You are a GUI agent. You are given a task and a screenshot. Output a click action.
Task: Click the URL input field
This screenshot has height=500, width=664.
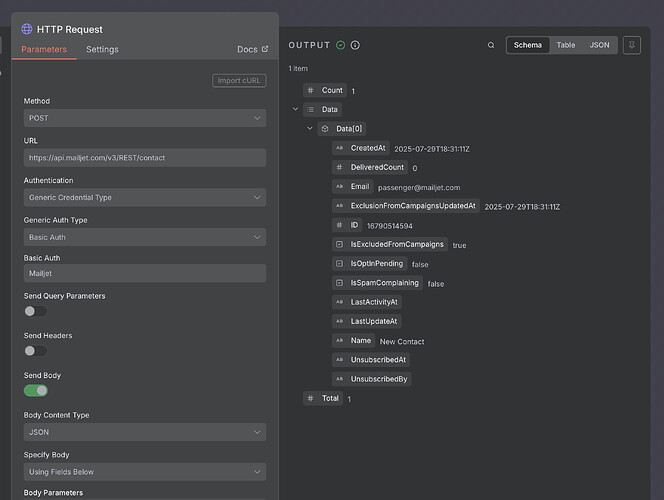(x=145, y=157)
